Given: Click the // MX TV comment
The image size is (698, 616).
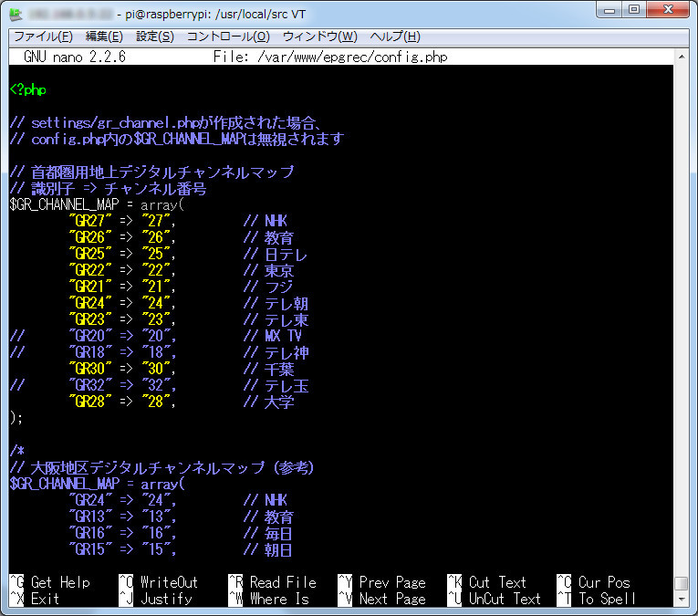Looking at the screenshot, I should [x=273, y=336].
